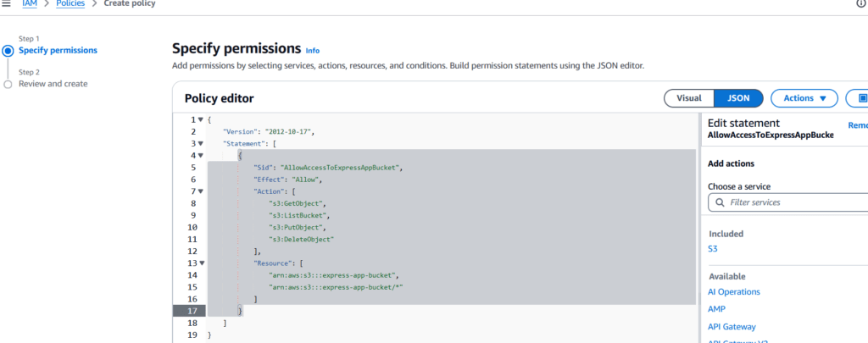868x343 pixels.
Task: Choose AMP from available services
Action: (716, 309)
